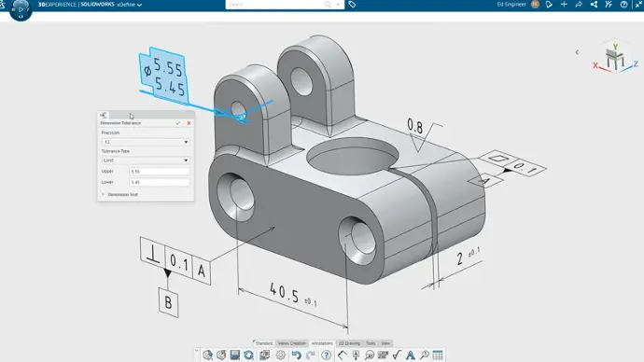The height and width of the screenshot is (362, 644).
Task: Click the Lower tolerance value field
Action: [x=160, y=182]
